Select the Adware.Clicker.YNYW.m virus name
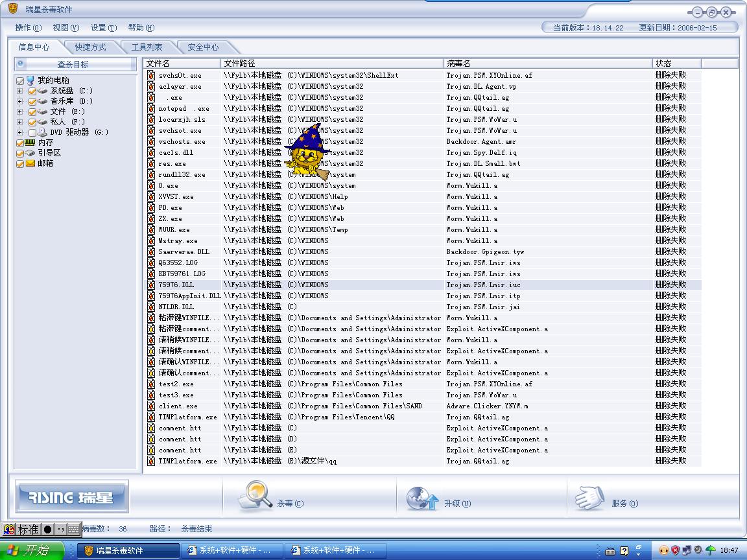The image size is (747, 560). 488,406
